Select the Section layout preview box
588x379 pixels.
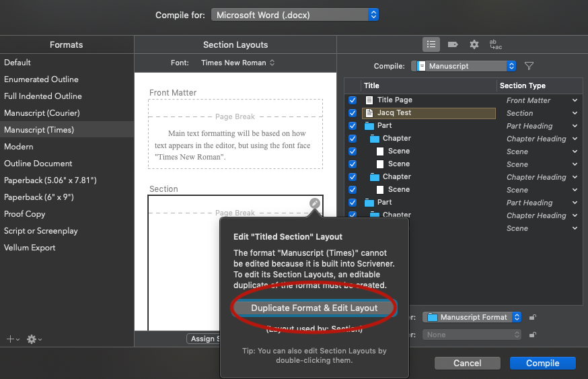(235, 263)
